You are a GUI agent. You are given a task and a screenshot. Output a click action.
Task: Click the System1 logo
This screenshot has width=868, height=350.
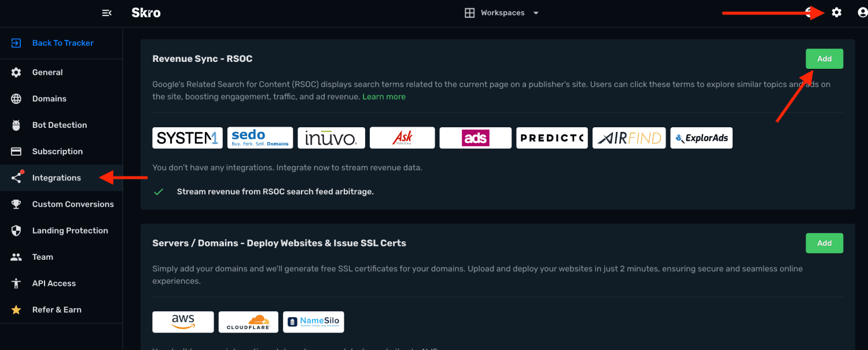[x=187, y=138]
